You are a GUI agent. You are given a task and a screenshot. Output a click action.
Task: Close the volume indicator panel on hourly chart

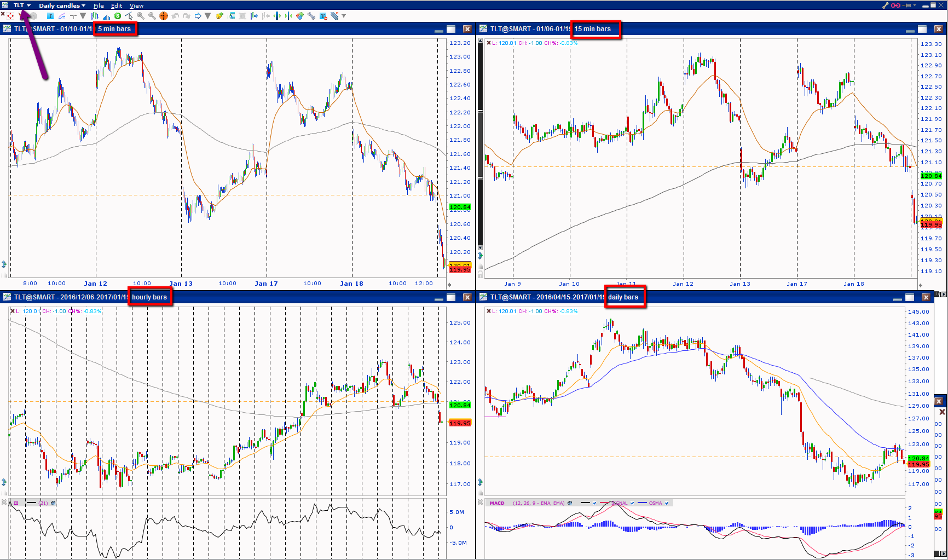point(4,503)
